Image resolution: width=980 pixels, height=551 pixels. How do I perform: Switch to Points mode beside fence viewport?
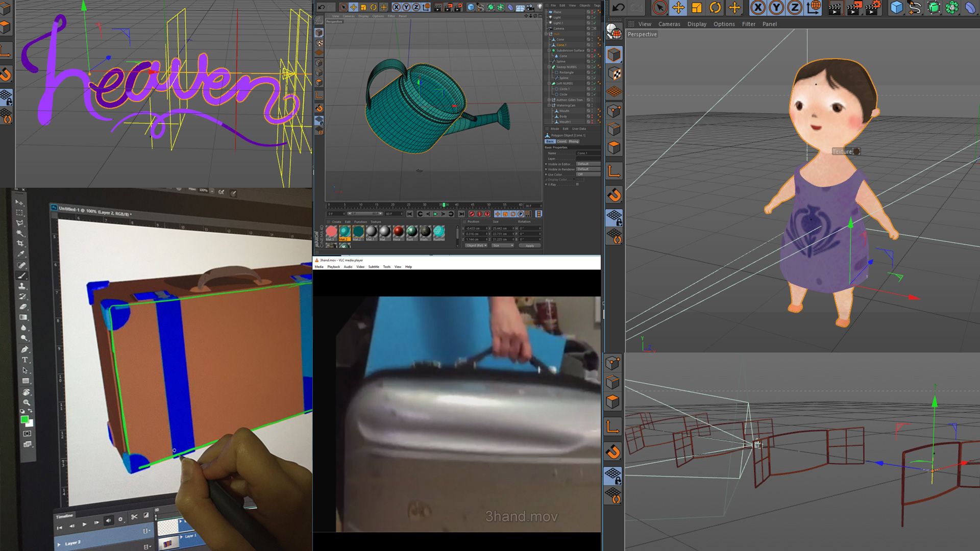[613, 363]
